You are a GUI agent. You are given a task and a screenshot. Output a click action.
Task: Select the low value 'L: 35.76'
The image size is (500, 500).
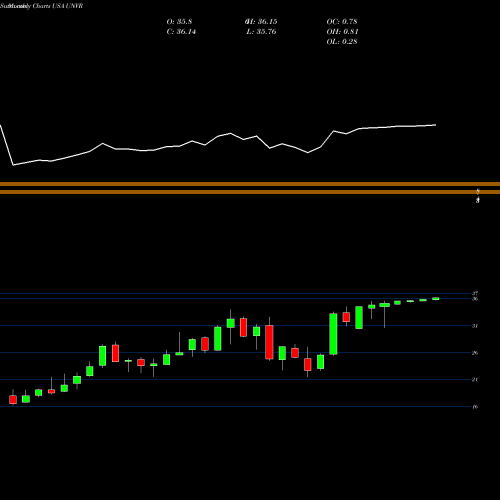(x=261, y=32)
